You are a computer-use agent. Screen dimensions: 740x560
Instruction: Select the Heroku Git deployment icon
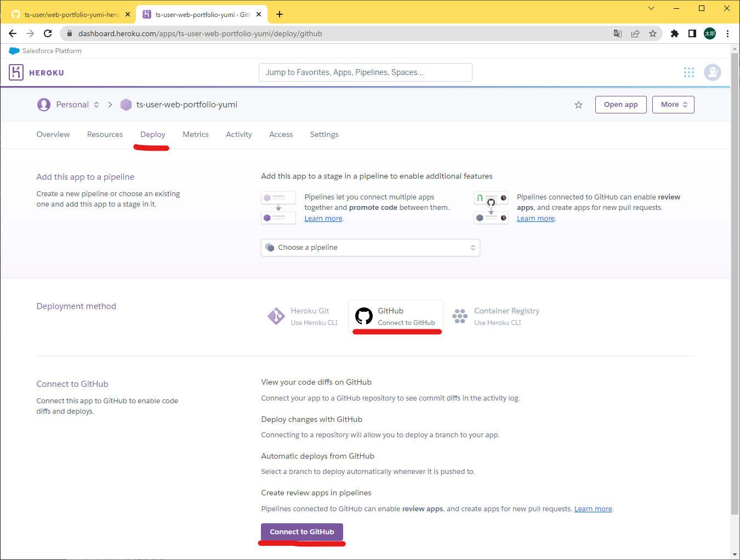click(x=276, y=316)
